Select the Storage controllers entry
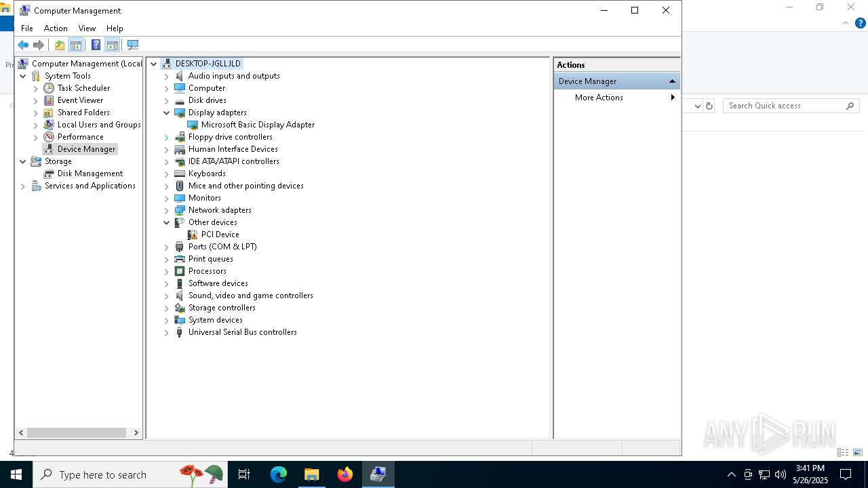Screen dimensions: 868x488 pos(222,308)
